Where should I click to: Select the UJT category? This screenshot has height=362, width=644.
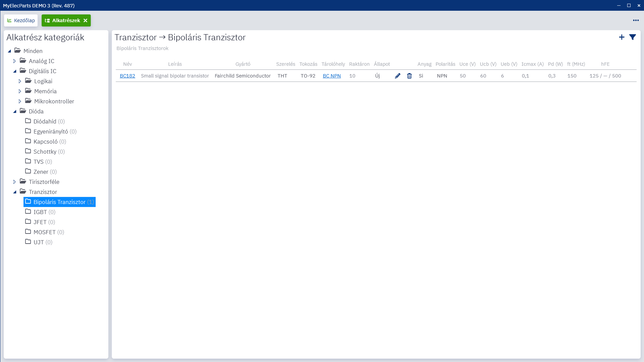(39, 242)
